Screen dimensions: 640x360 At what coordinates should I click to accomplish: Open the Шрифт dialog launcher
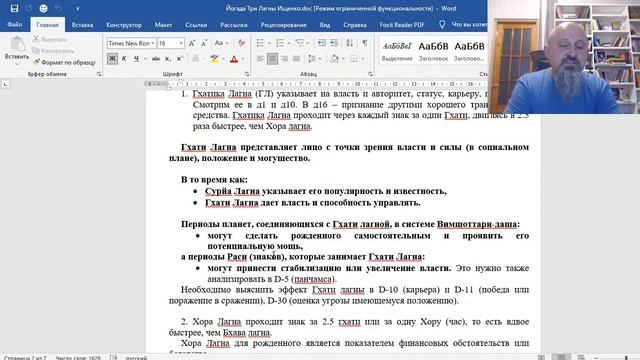(247, 74)
